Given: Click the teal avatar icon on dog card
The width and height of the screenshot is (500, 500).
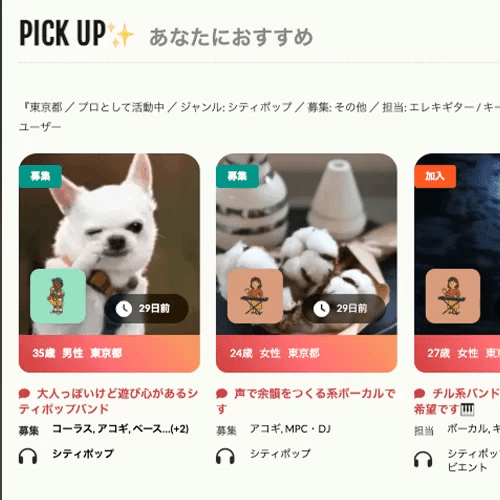Looking at the screenshot, I should (x=58, y=296).
